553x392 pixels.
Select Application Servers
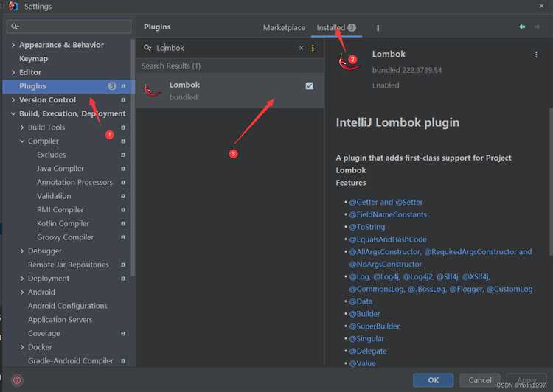click(x=60, y=320)
